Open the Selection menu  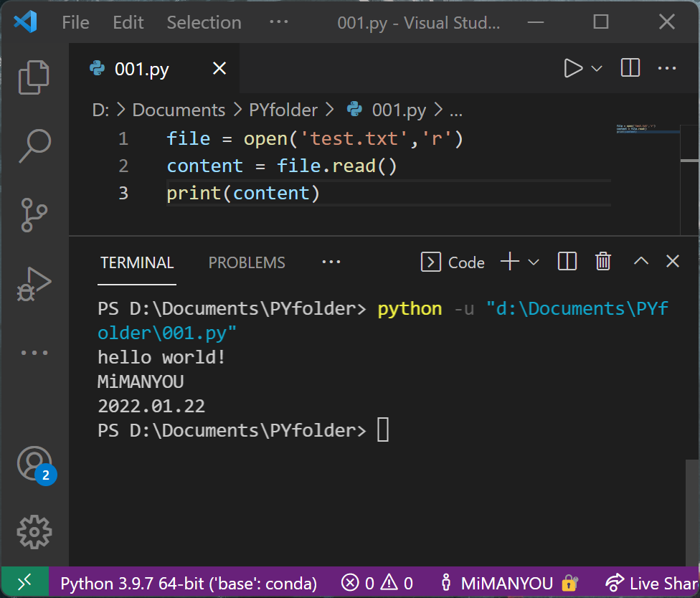[204, 22]
